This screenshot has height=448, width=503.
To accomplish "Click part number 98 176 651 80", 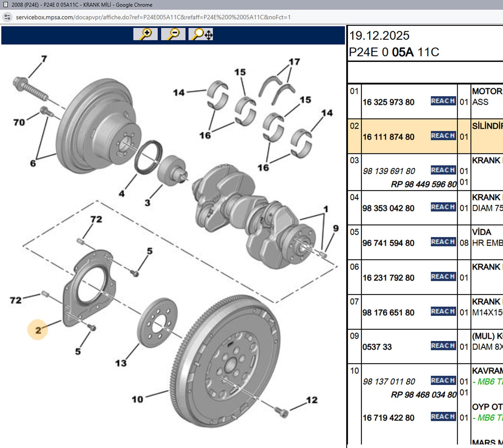I will click(x=388, y=313).
